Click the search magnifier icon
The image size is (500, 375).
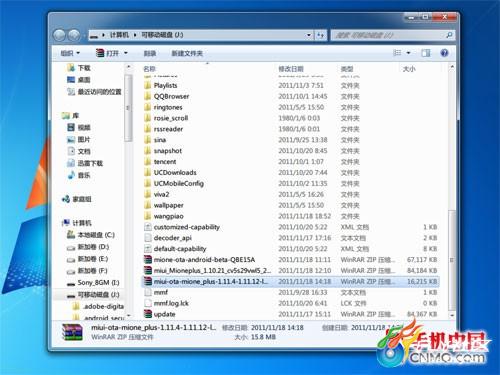(449, 35)
